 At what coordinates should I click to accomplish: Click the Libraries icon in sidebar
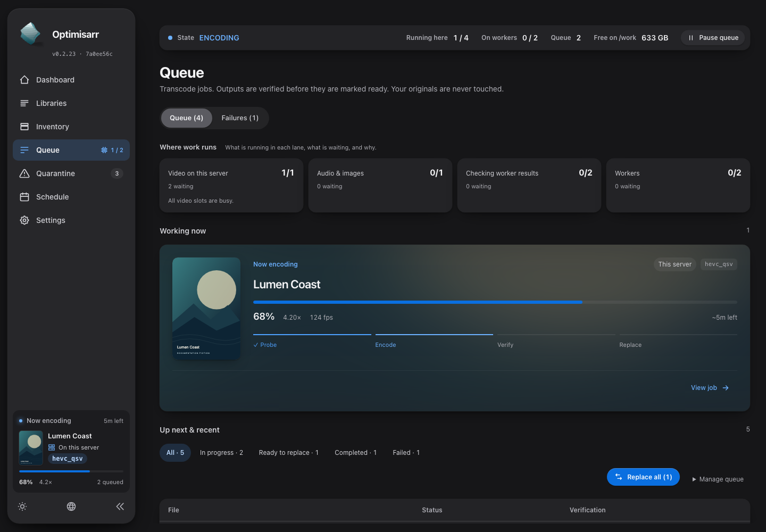24,103
